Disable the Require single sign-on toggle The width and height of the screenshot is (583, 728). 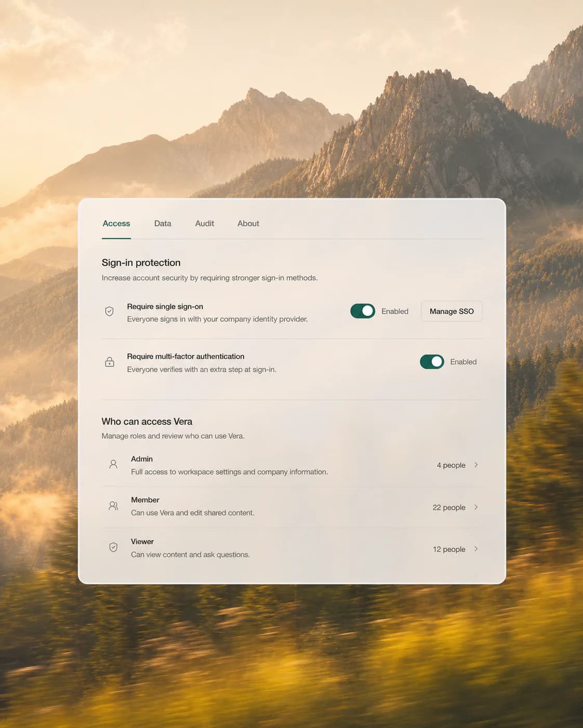click(x=363, y=311)
